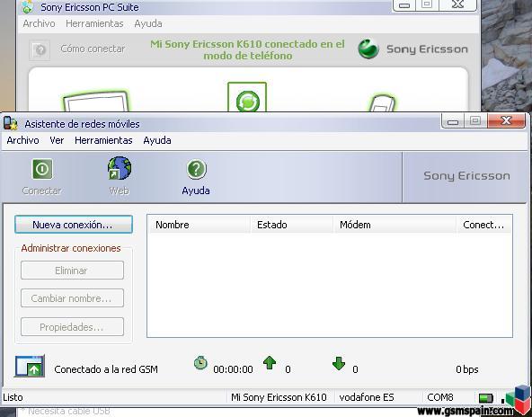Image resolution: width=532 pixels, height=417 pixels.
Task: Click 'Listo' in status bar
Action: (x=13, y=397)
